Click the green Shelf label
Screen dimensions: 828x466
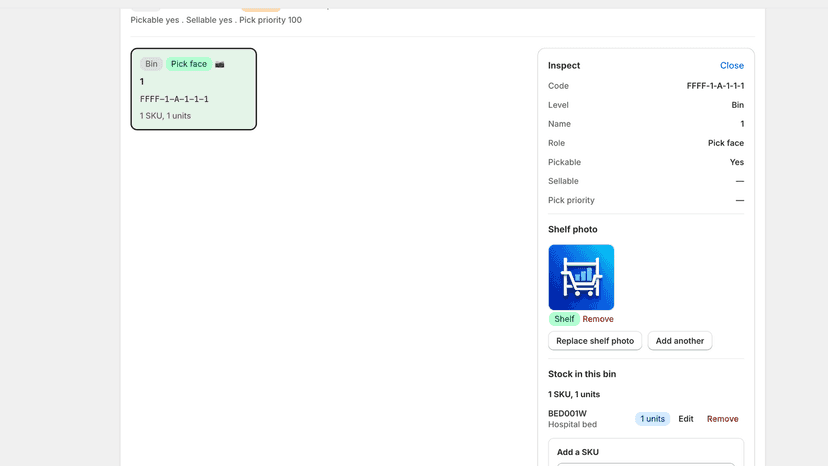[x=564, y=319]
